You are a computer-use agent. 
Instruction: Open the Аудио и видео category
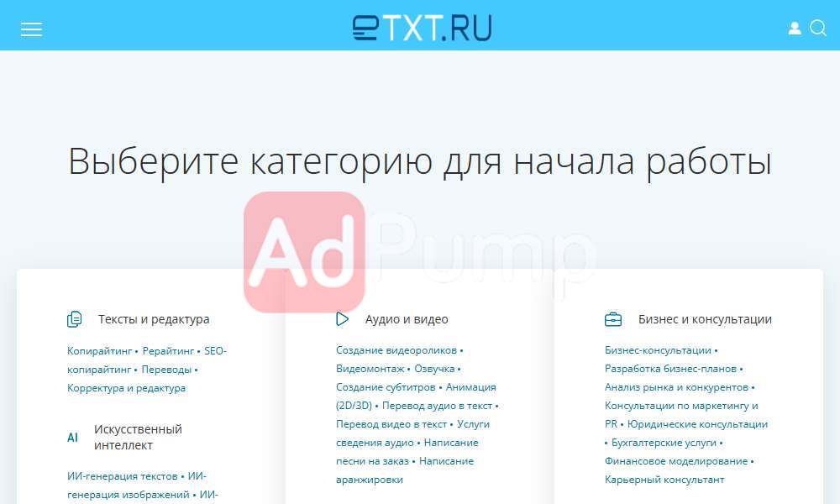(x=407, y=319)
